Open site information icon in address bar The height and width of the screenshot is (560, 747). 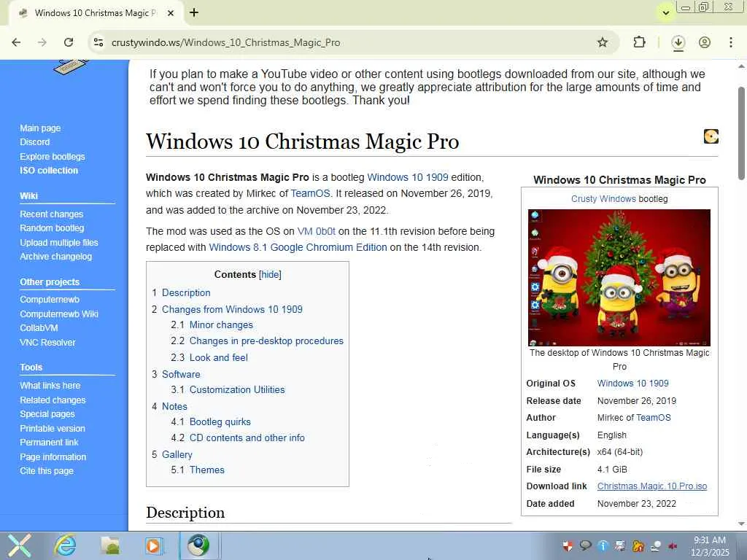click(98, 42)
